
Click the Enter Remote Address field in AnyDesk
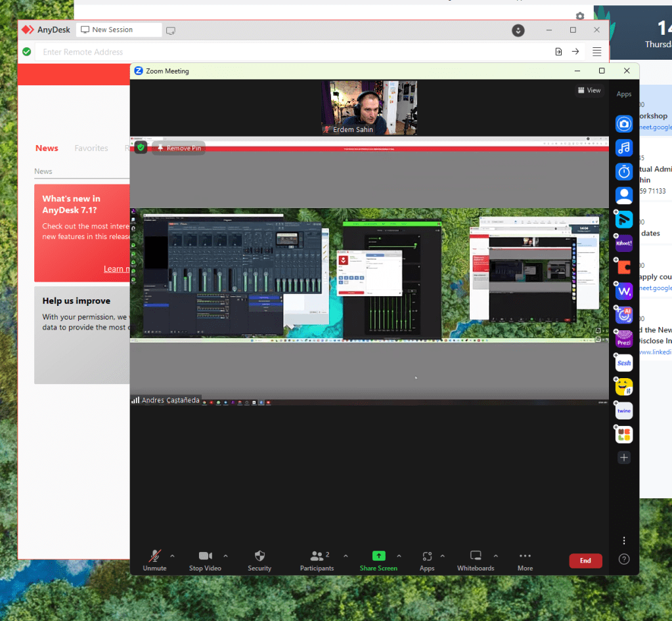coord(292,52)
